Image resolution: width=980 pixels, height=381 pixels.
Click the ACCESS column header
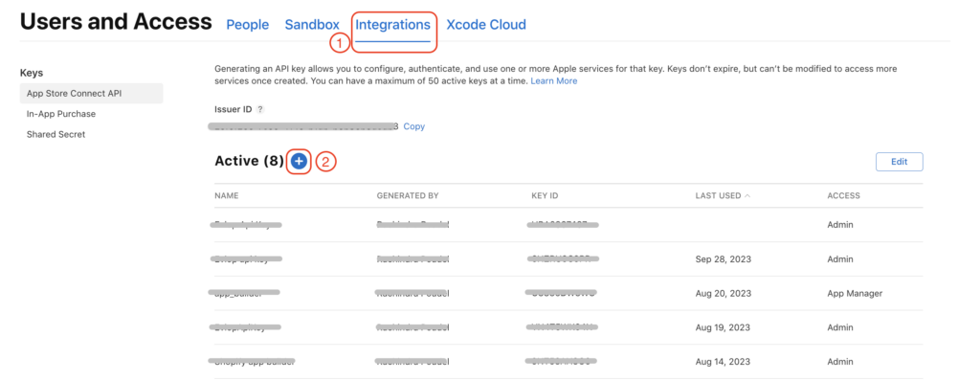coord(844,196)
